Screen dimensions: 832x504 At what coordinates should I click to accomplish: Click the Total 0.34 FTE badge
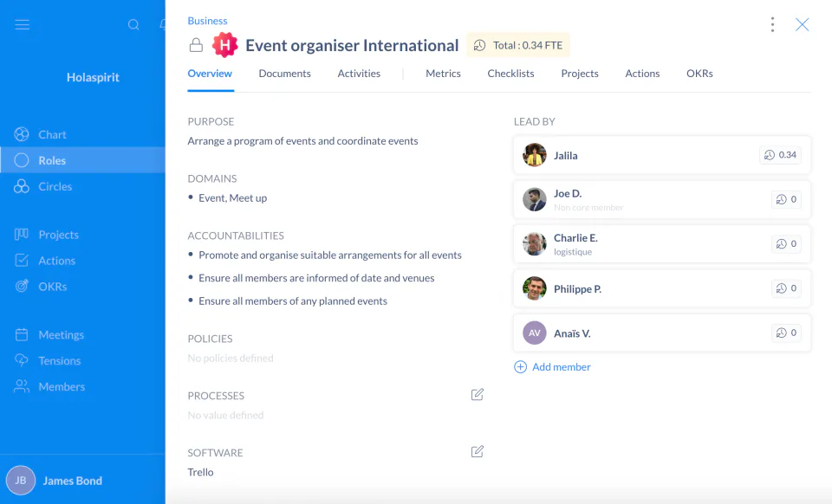518,45
